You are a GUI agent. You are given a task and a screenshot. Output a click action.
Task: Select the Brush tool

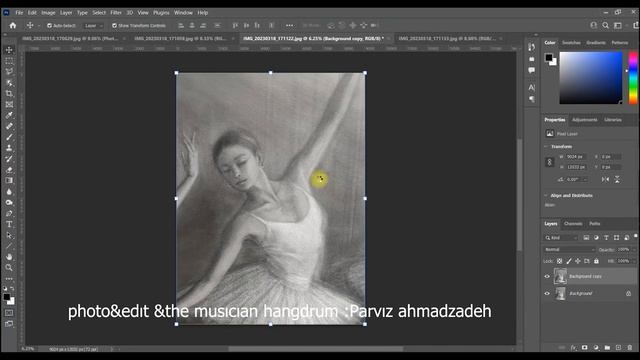point(9,137)
